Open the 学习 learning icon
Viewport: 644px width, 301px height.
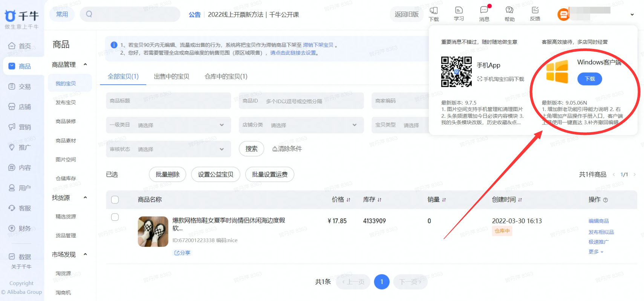(459, 10)
